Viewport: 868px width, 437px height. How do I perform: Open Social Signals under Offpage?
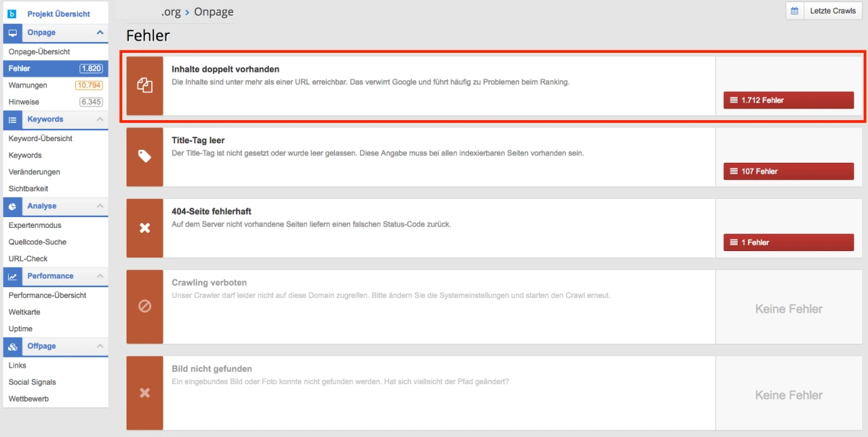32,382
